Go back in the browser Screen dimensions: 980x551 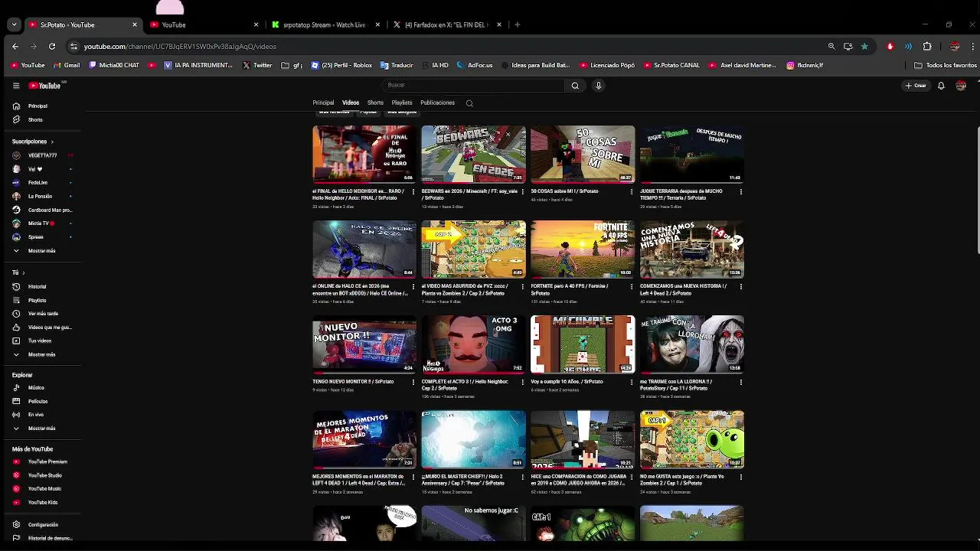pyautogui.click(x=15, y=47)
